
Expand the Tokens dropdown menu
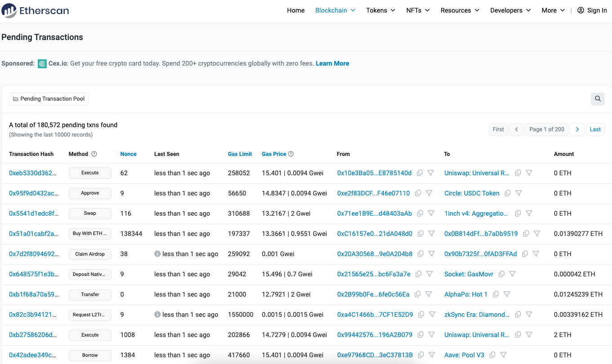point(381,10)
